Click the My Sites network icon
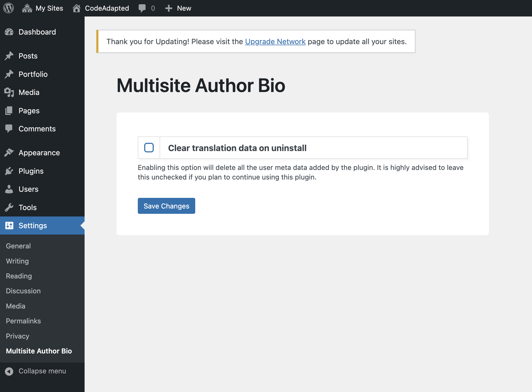 (x=27, y=8)
